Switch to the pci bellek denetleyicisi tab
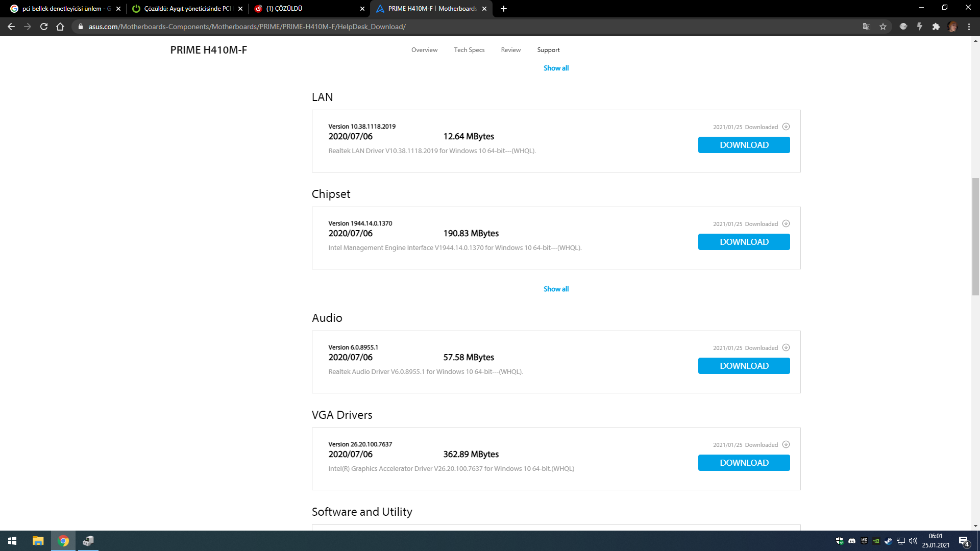The image size is (980, 551). (61, 9)
